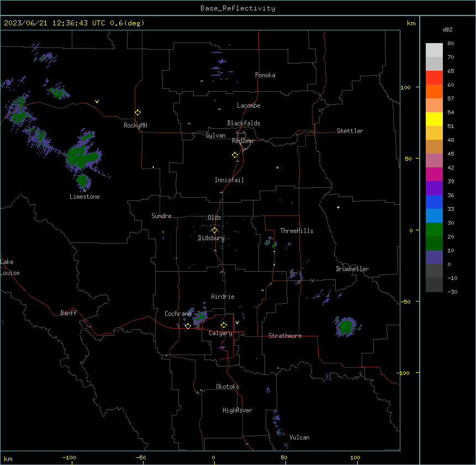
Task: Click the -50 tick on the right km axis
Action: point(405,302)
